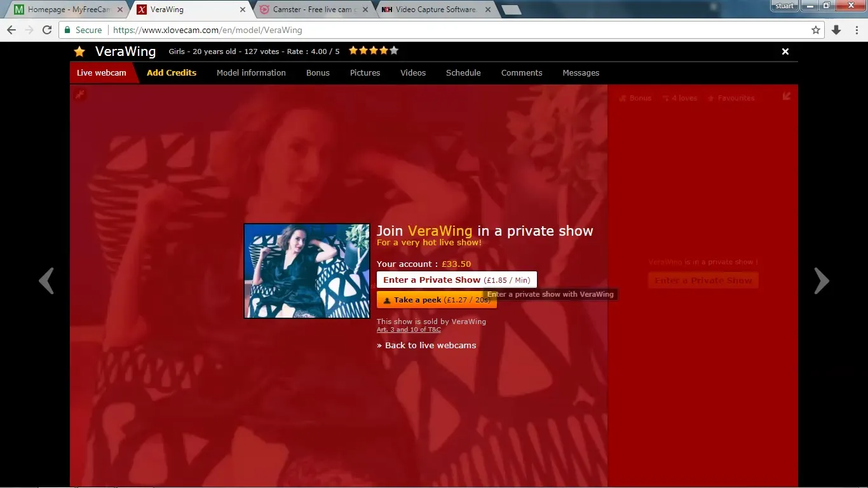Click Back to live webcams link
Viewport: 868px width, 488px height.
pyautogui.click(x=426, y=345)
